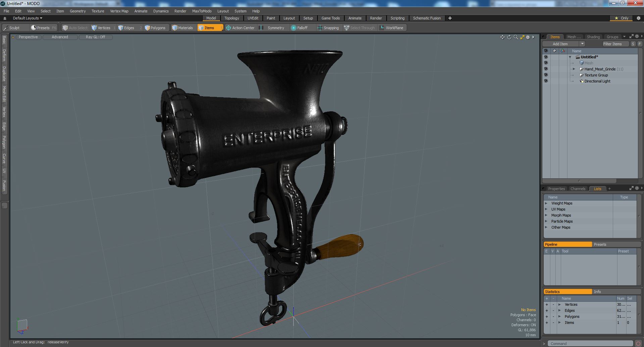
Task: Click the Directional Light item icon
Action: click(x=582, y=81)
